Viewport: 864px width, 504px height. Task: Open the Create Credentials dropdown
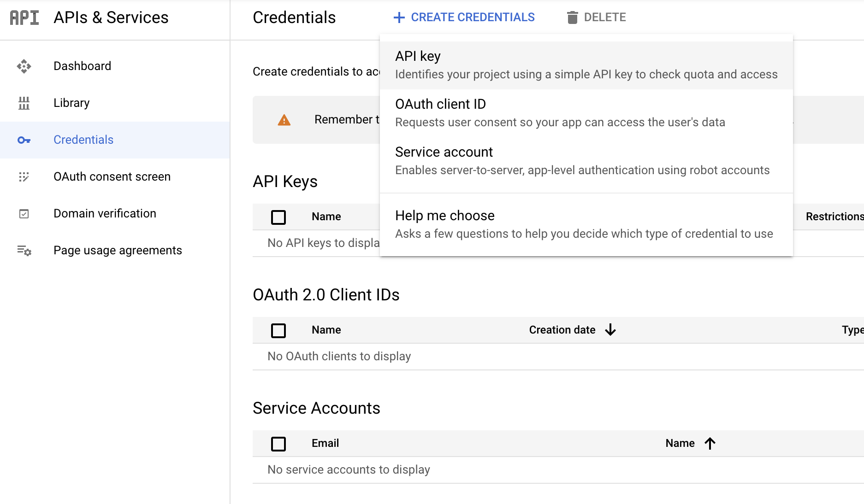(x=464, y=18)
